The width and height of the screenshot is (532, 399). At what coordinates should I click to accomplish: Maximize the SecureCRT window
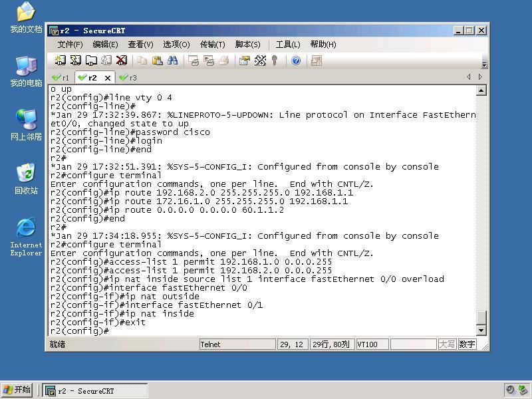coord(469,31)
